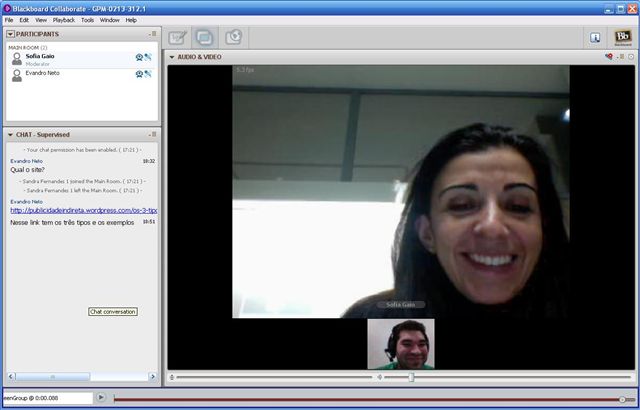Image resolution: width=640 pixels, height=410 pixels.
Task: Click the playback play button
Action: [x=101, y=397]
